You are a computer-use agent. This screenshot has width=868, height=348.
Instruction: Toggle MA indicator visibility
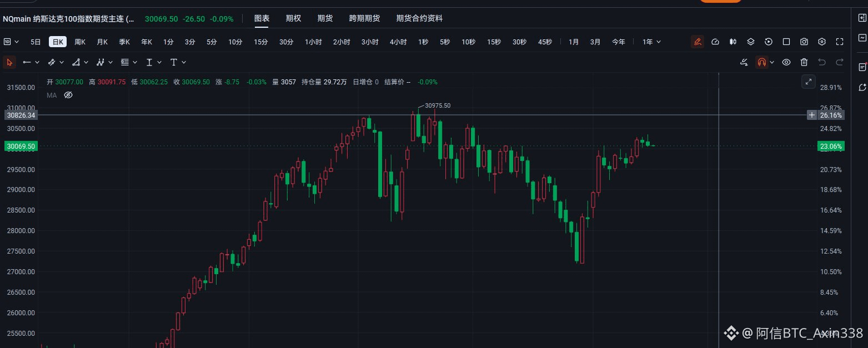point(68,95)
